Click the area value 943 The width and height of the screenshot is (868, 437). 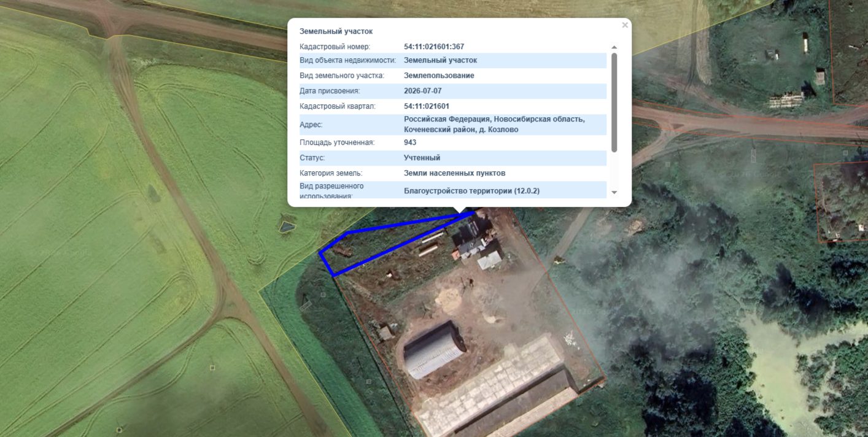coord(410,142)
